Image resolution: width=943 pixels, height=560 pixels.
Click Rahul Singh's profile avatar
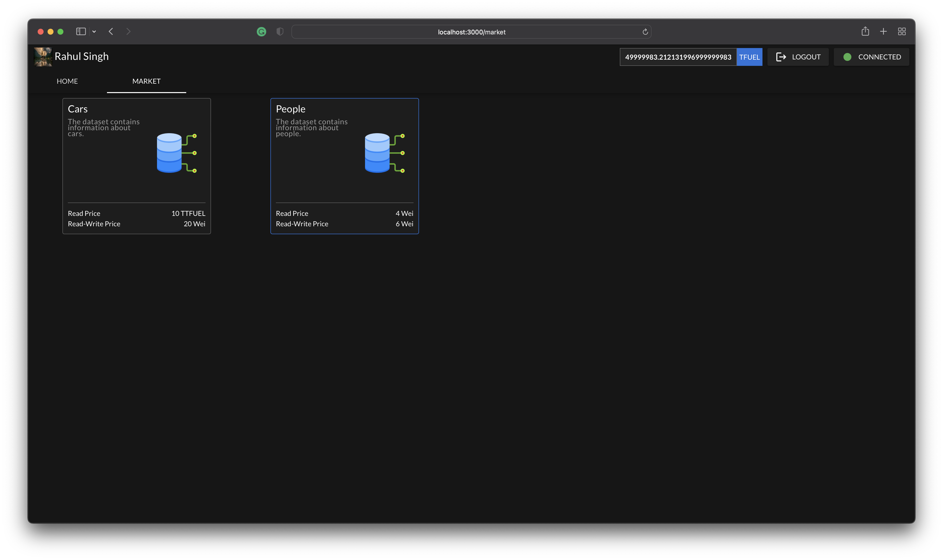43,57
